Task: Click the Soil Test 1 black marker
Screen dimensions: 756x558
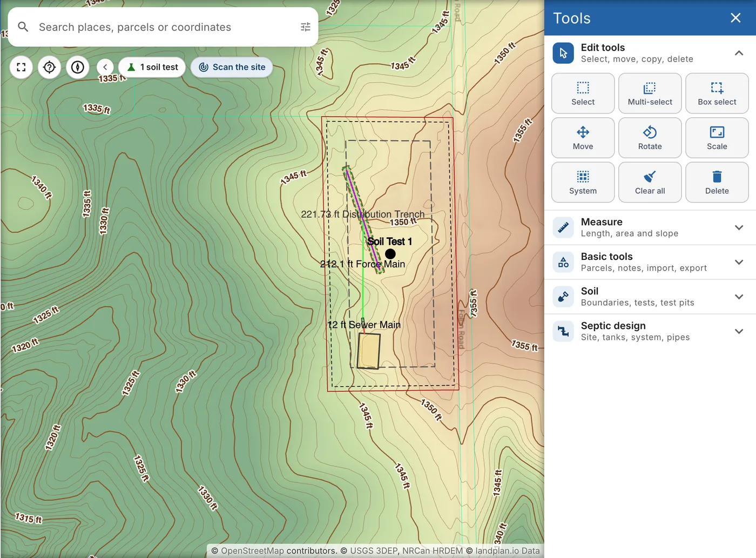Action: 390,254
